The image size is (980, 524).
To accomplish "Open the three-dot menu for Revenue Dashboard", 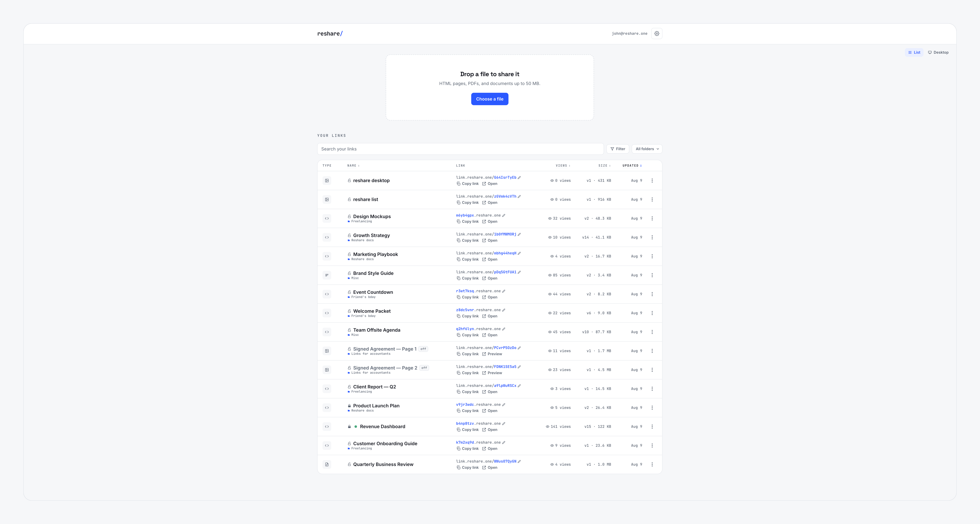I will (x=652, y=427).
